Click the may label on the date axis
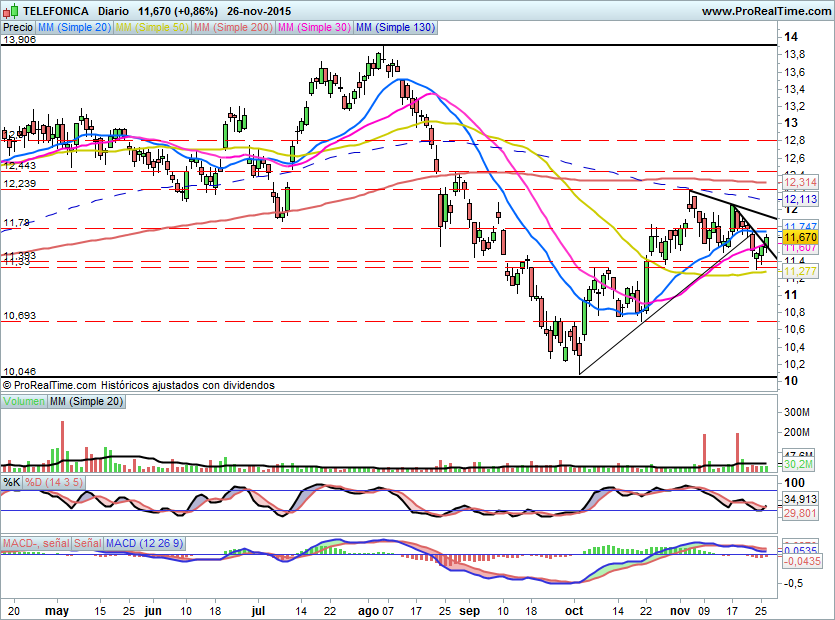Image resolution: width=835 pixels, height=620 pixels. (57, 610)
